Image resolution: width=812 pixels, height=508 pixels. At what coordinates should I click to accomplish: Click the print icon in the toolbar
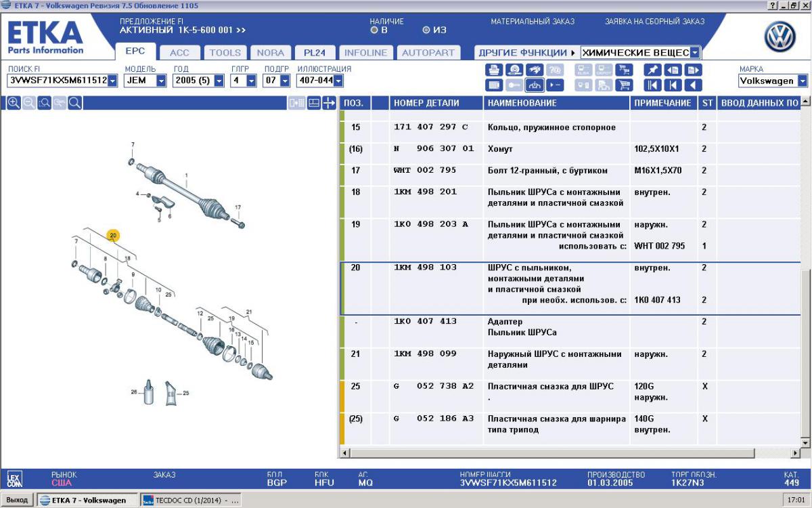pyautogui.click(x=494, y=70)
